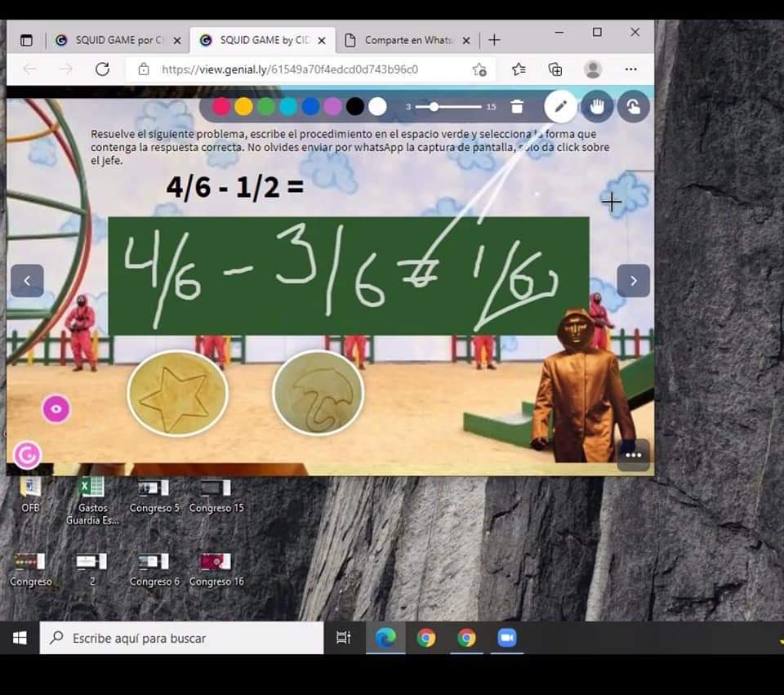Screen dimensions: 784x695
Task: Choose the black drawing color
Action: pos(355,106)
